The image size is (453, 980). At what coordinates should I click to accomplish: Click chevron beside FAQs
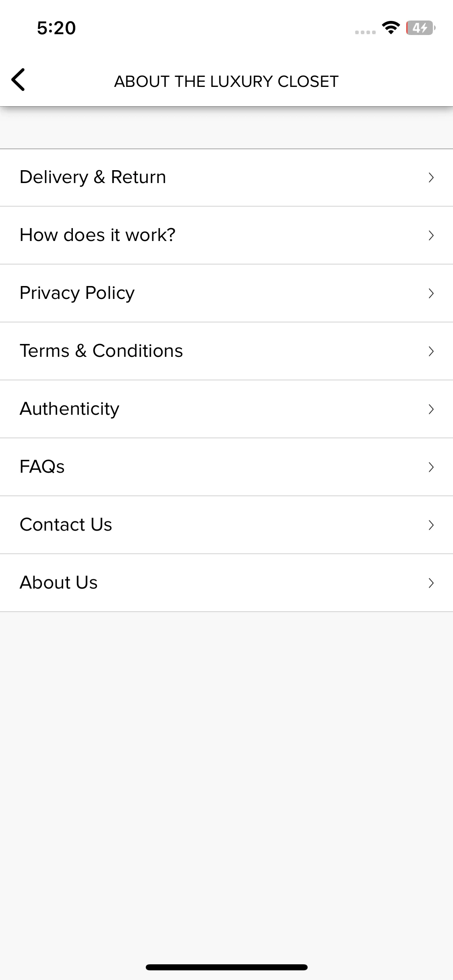pos(431,467)
